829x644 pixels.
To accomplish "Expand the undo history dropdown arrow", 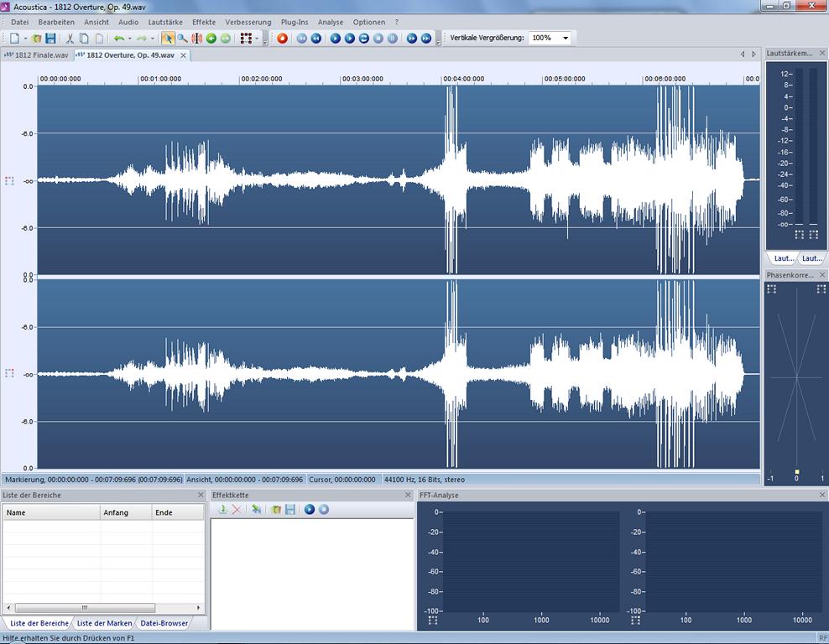I will [129, 39].
